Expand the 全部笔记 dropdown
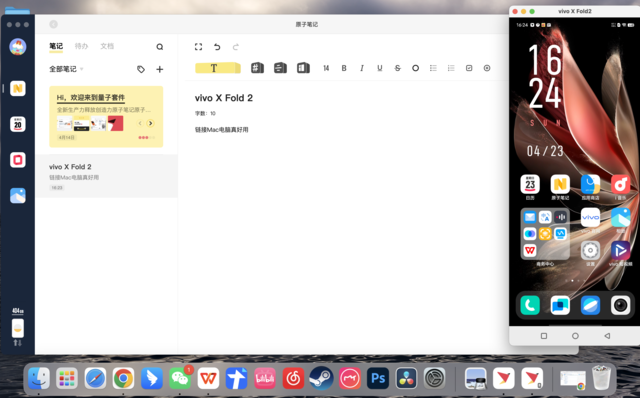This screenshot has height=398, width=640. click(x=66, y=69)
